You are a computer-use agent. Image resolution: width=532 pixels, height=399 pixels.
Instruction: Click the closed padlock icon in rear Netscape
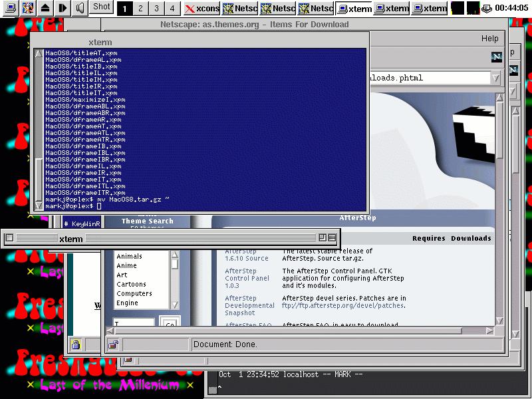click(x=76, y=344)
